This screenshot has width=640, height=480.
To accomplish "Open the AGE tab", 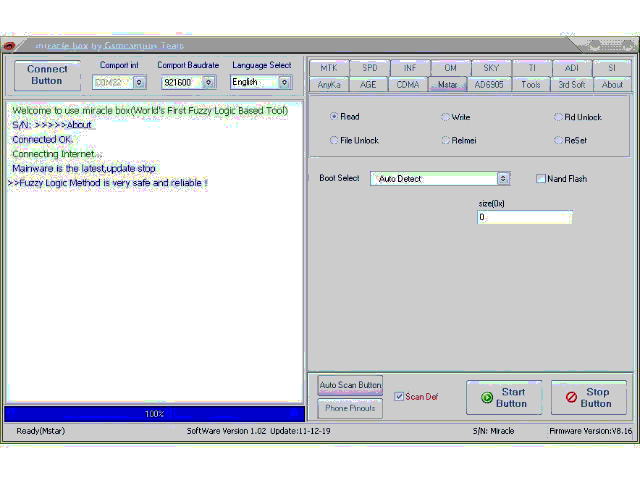I will point(368,84).
